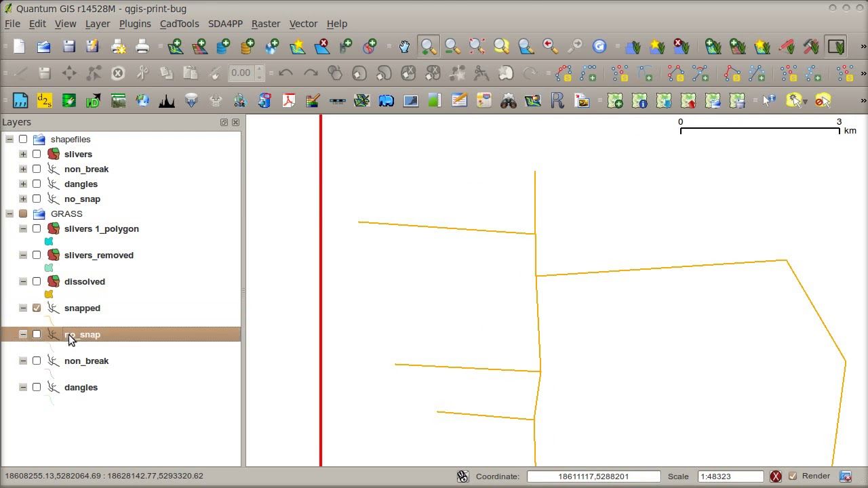Image resolution: width=868 pixels, height=488 pixels.
Task: Select the Zoom In magnifier tool
Action: (x=428, y=46)
